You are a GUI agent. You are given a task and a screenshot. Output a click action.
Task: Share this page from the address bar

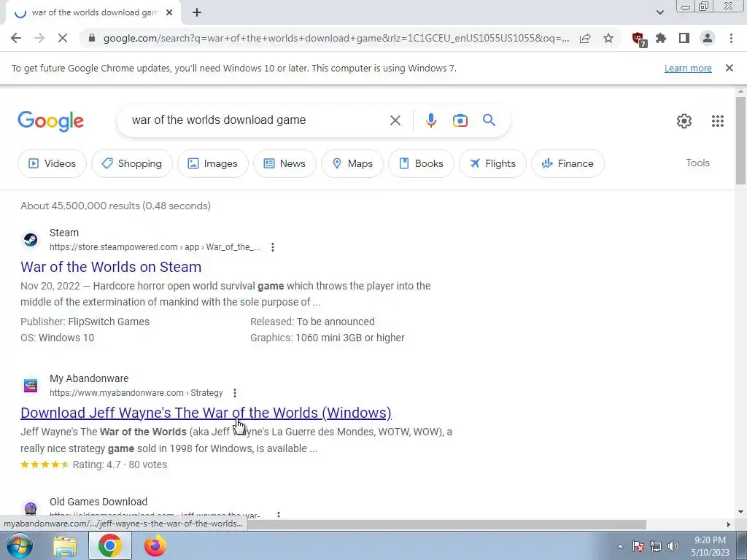tap(585, 38)
